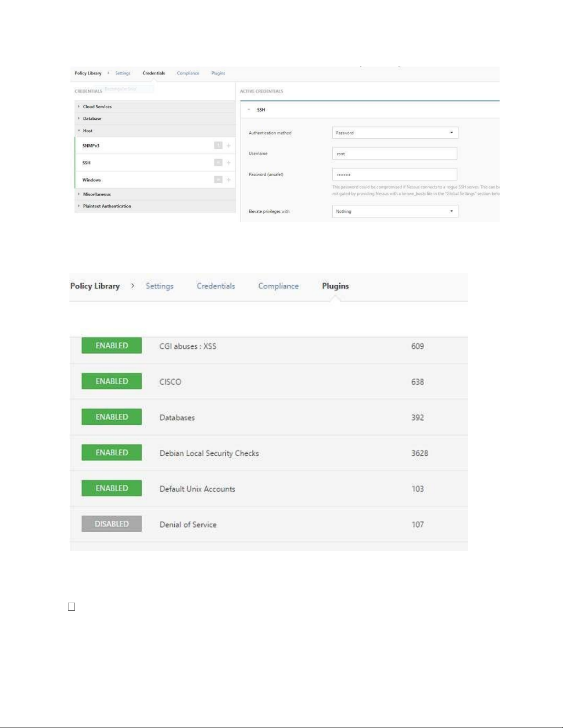Viewport: 563px width, 728px height.
Task: Click the SSH credential count badge
Action: (x=218, y=163)
